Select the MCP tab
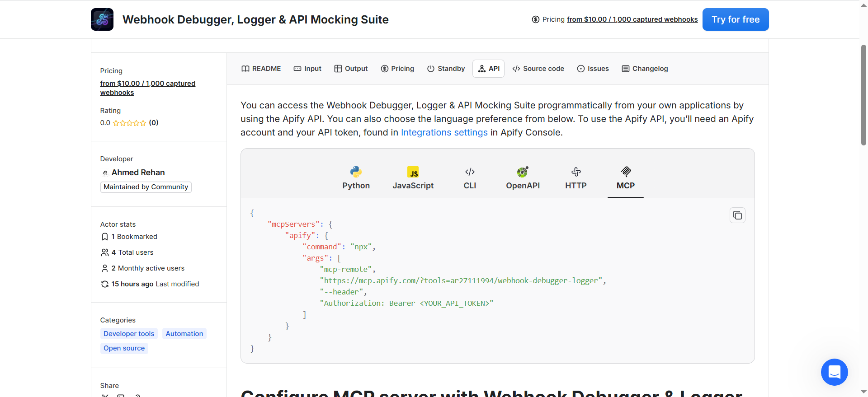This screenshot has height=397, width=868. (x=626, y=178)
